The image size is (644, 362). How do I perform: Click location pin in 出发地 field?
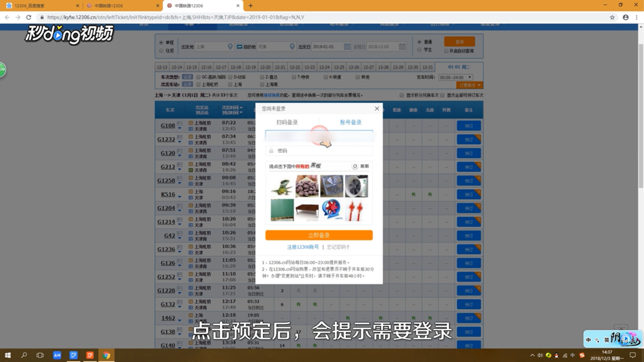click(230, 47)
